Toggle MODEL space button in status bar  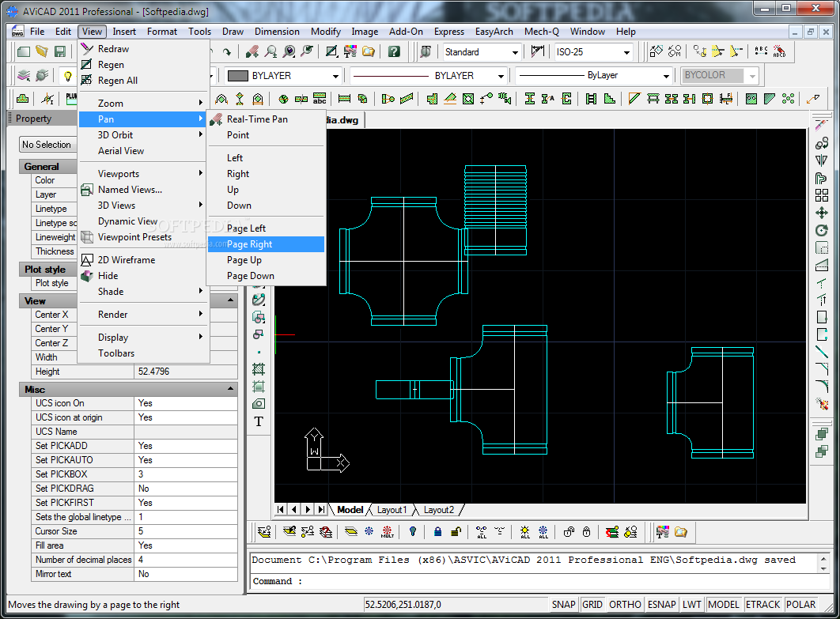[x=723, y=605]
